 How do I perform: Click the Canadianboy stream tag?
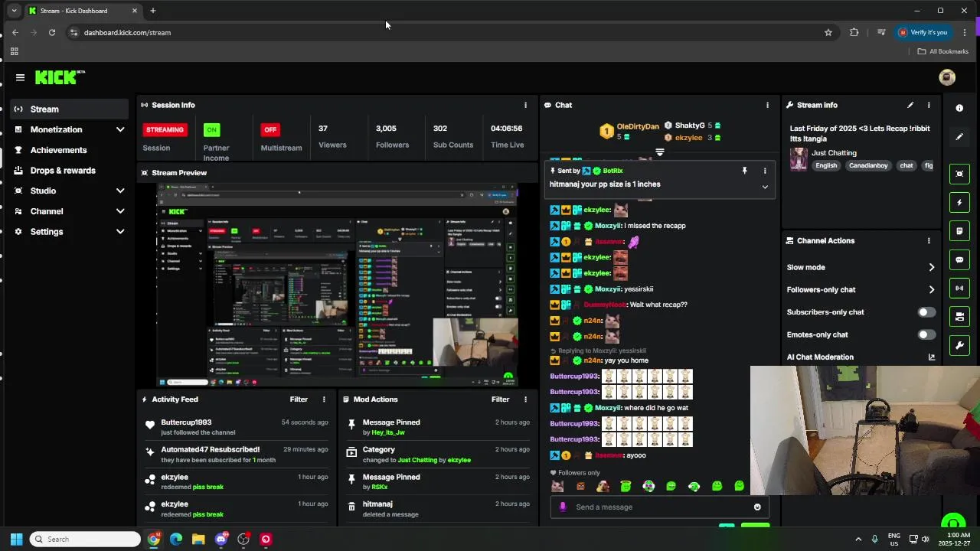[x=867, y=165]
